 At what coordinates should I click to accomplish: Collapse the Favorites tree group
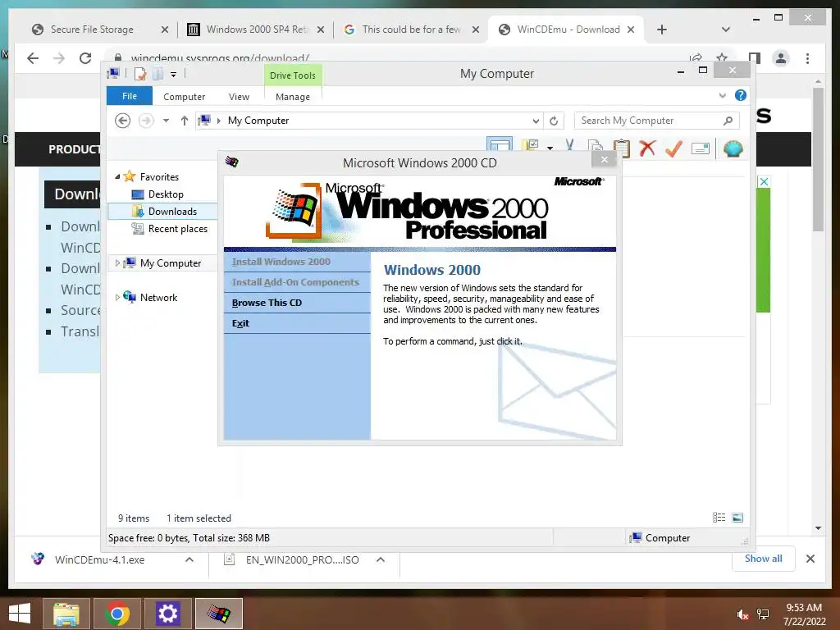click(117, 176)
